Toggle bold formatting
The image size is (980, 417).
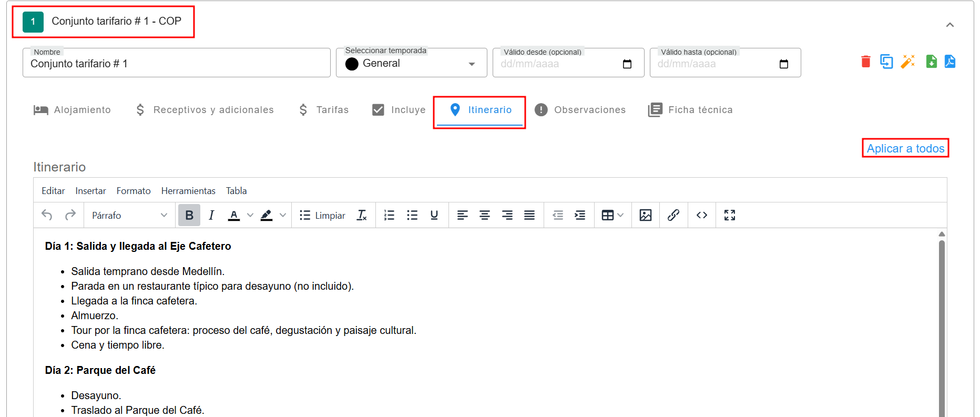point(189,215)
